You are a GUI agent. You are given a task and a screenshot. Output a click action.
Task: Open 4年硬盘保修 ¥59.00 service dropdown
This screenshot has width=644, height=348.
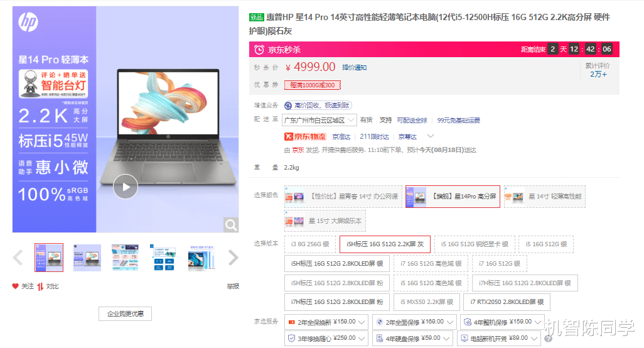point(413,339)
